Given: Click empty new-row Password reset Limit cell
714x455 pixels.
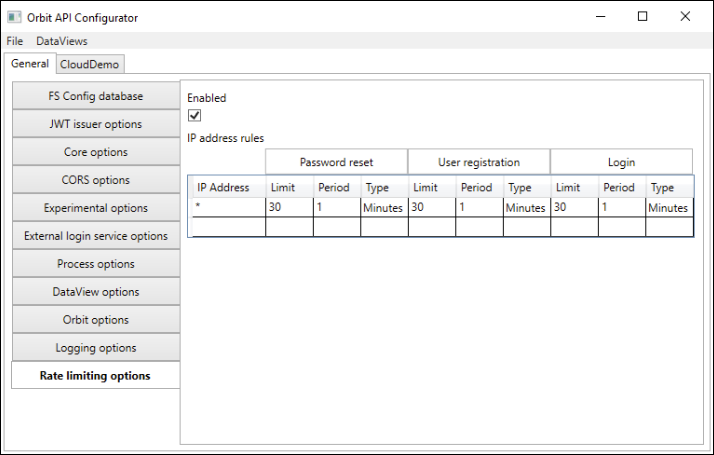Looking at the screenshot, I should (290, 227).
